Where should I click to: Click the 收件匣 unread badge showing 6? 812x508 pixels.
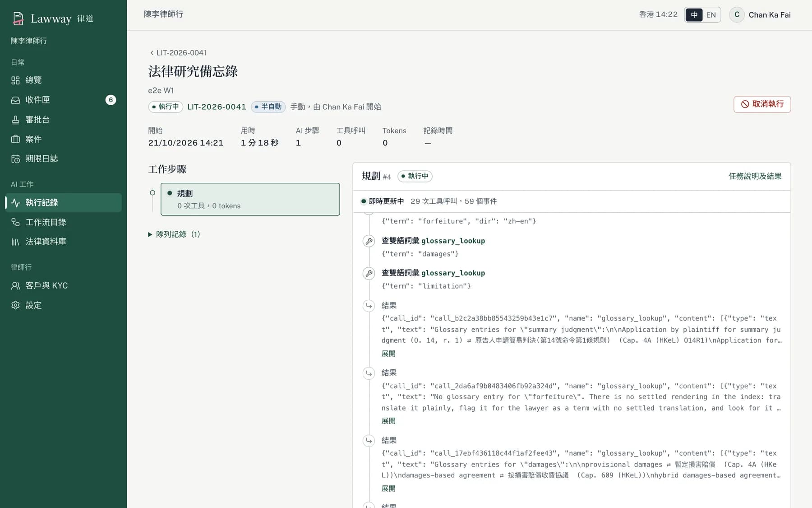tap(111, 100)
